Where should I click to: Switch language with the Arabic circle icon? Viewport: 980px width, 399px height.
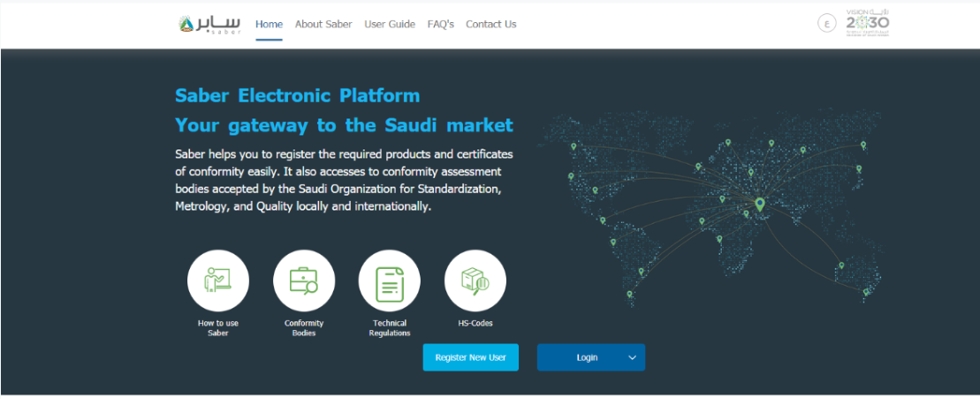tap(827, 24)
